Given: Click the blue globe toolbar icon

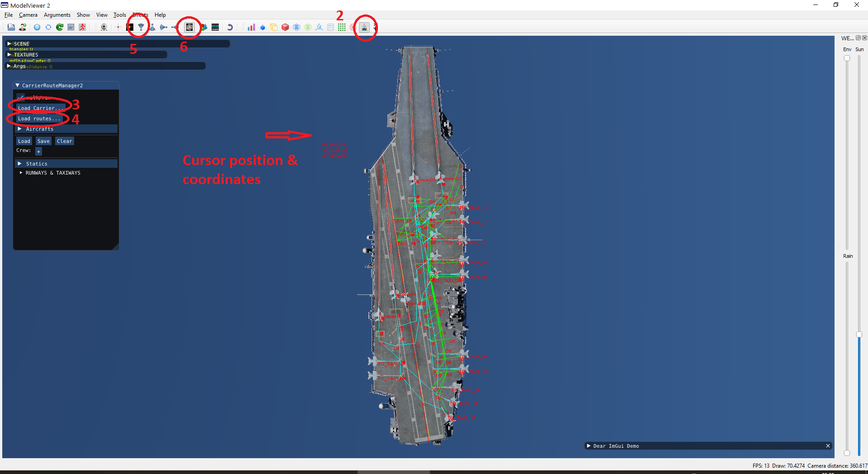Looking at the screenshot, I should coord(37,27).
